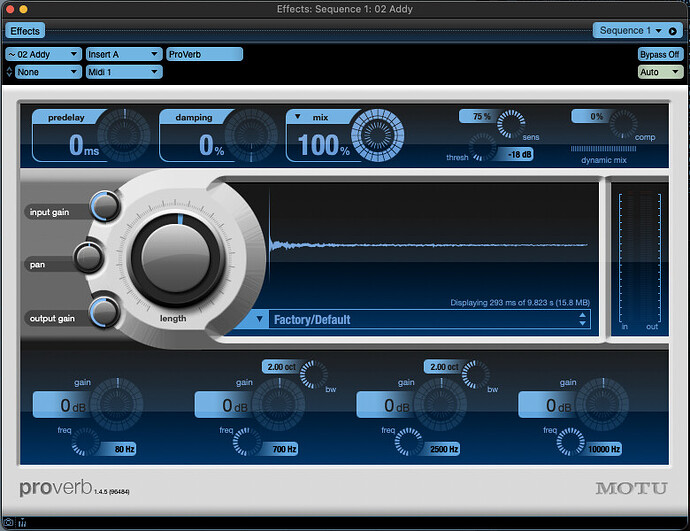The height and width of the screenshot is (531, 690).
Task: Click the damping knob
Action: [251, 135]
